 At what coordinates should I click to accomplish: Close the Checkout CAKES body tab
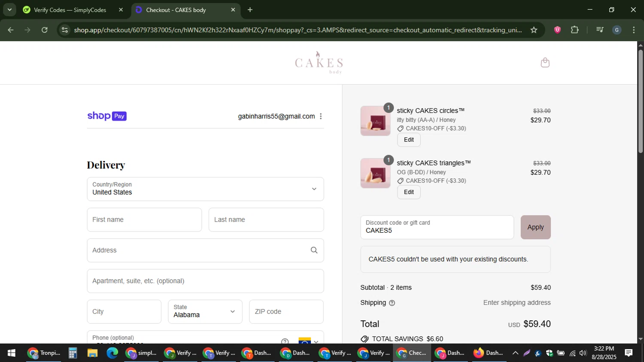pos(233,10)
